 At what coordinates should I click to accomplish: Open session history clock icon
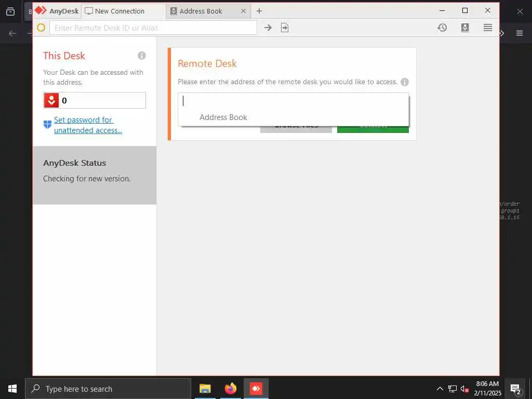442,28
